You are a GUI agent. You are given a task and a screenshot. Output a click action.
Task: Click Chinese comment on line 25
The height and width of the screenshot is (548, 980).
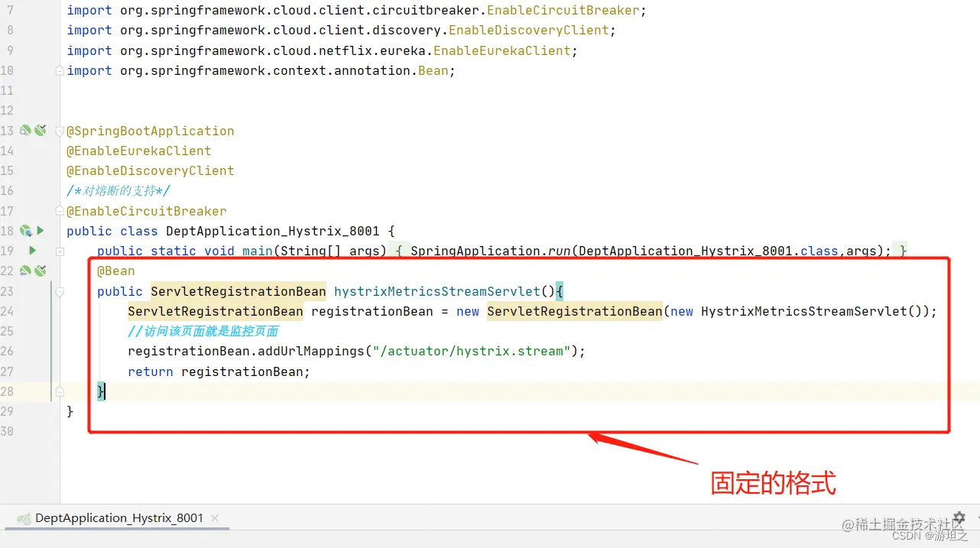(203, 331)
